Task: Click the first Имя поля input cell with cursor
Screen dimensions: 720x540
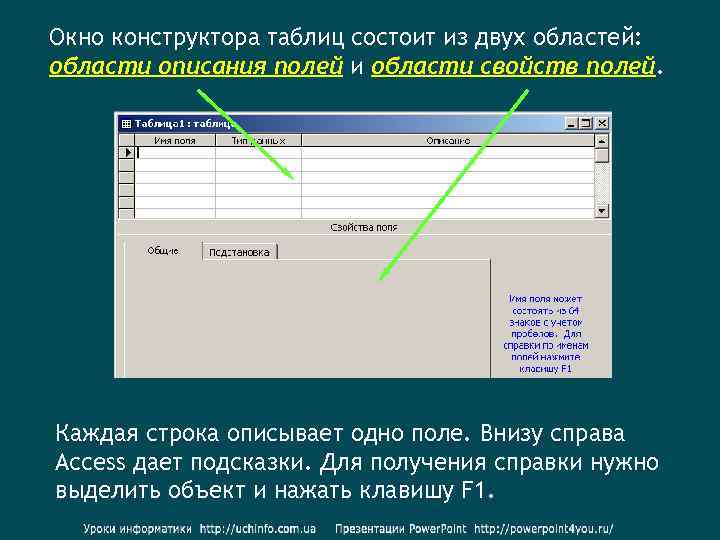Action: 175,153
